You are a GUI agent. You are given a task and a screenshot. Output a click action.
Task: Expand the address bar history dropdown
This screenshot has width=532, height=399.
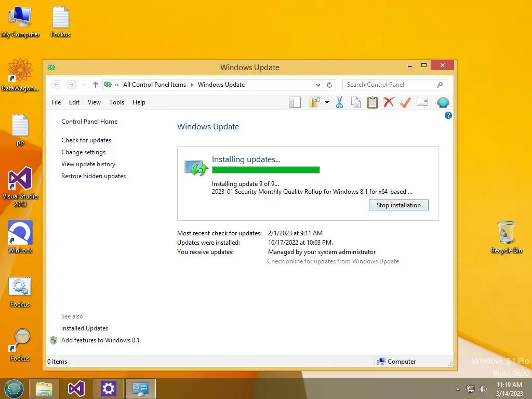pos(318,85)
